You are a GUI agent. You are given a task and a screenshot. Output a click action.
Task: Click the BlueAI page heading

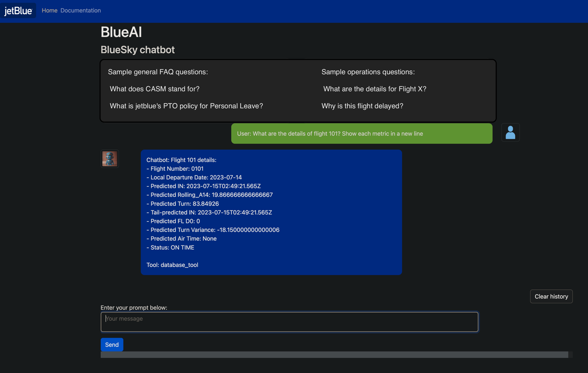coord(121,32)
